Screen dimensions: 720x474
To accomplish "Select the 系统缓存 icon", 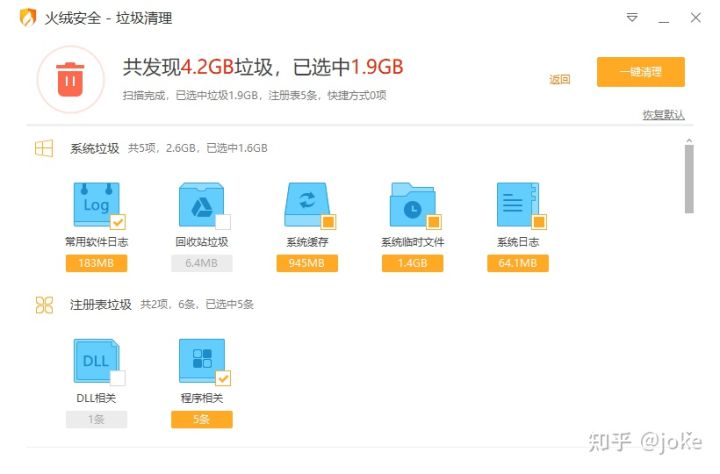I will tap(307, 204).
